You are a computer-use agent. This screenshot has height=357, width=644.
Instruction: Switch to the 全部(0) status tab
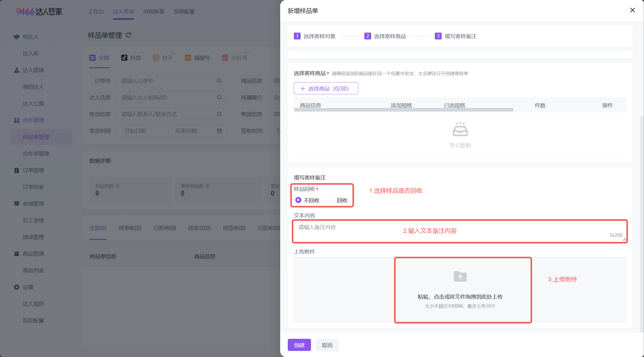coord(98,228)
